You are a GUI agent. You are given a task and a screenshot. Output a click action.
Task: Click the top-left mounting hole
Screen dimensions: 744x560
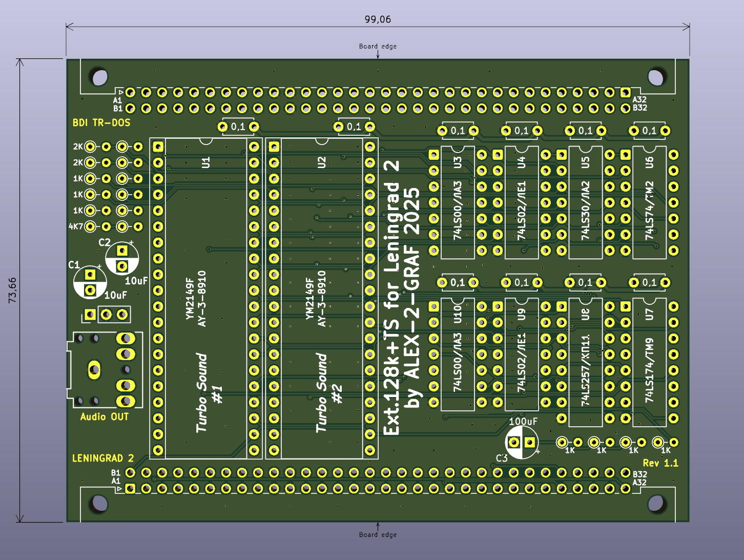pyautogui.click(x=98, y=77)
